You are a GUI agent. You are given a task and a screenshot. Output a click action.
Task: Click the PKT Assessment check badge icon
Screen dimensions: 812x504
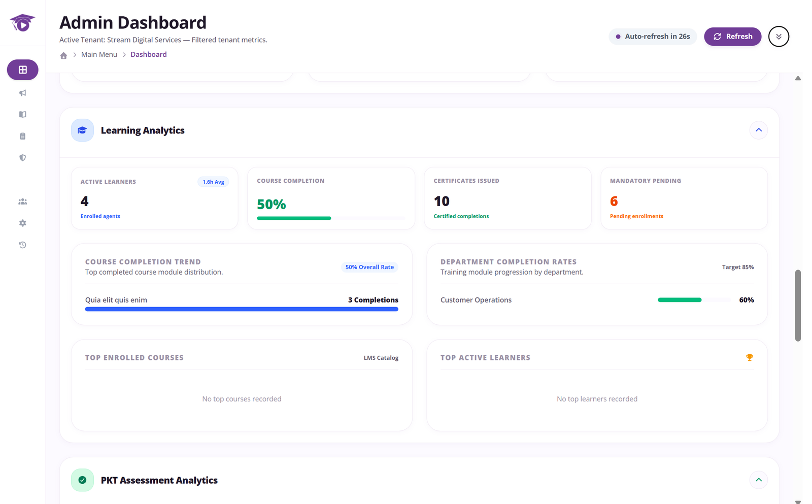[x=82, y=480]
